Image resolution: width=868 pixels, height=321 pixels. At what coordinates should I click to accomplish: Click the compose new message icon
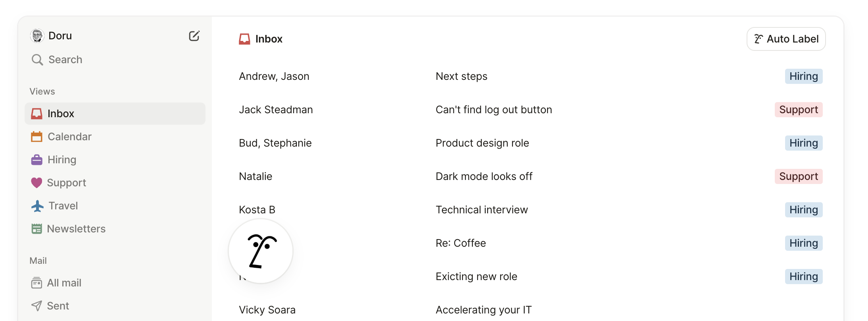pos(194,36)
